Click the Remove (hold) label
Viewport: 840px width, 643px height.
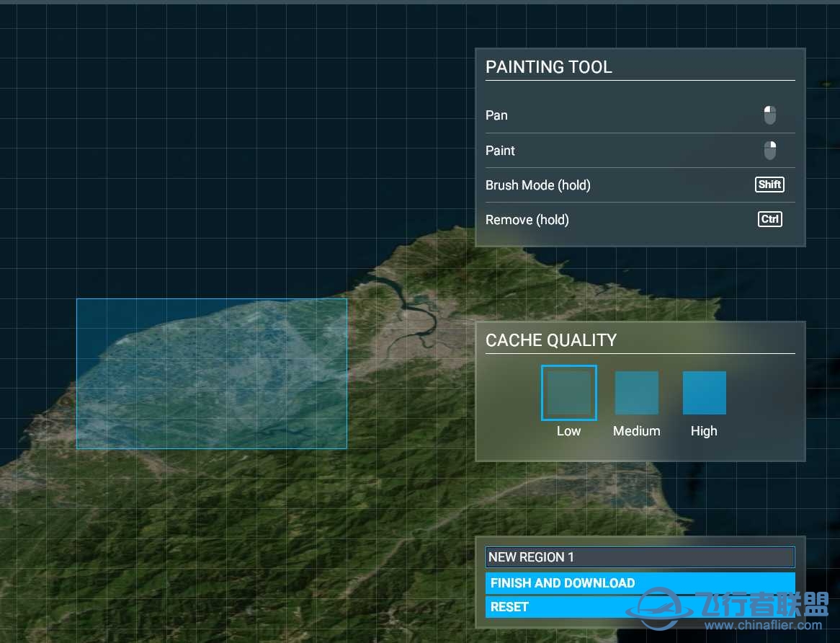(x=527, y=220)
